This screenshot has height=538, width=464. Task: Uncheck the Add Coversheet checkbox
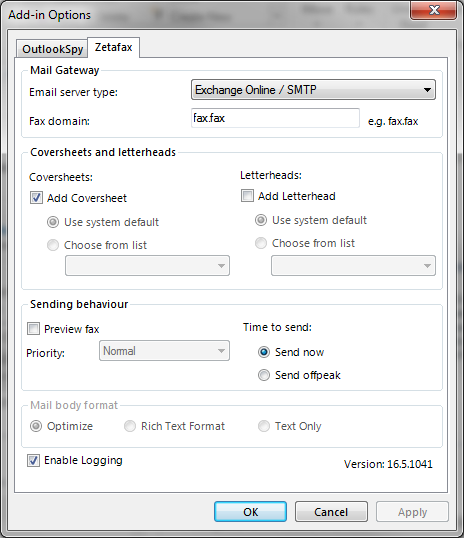tap(36, 198)
